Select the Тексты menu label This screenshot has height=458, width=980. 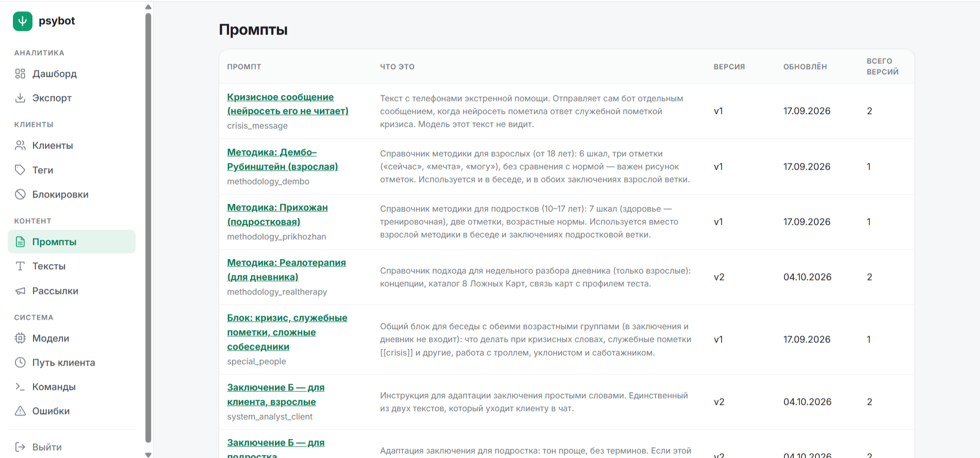click(x=49, y=266)
